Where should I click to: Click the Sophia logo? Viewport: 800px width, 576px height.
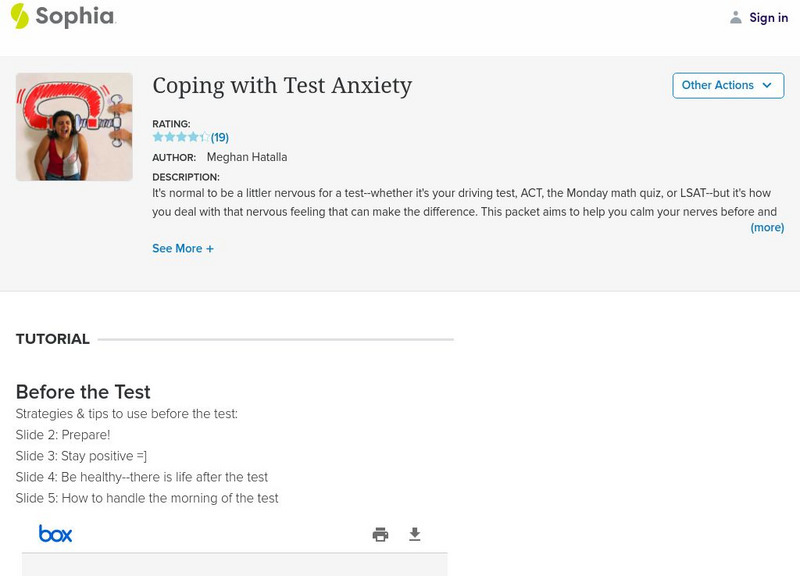pos(62,16)
